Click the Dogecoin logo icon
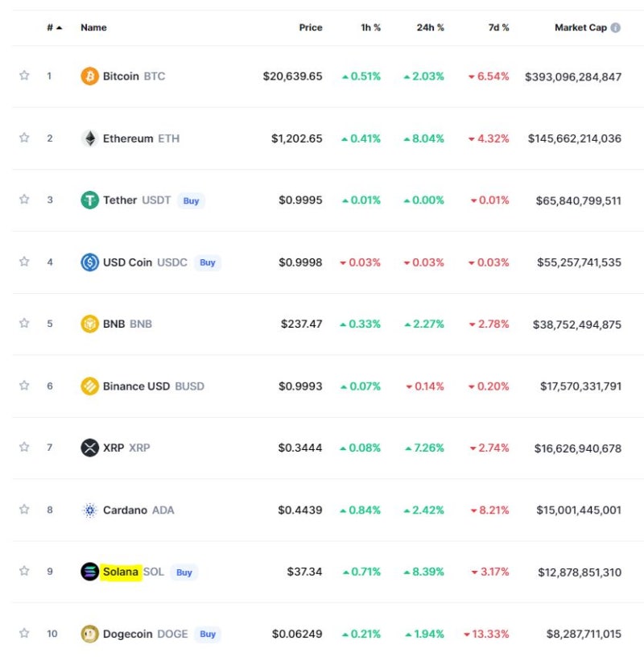 89,634
